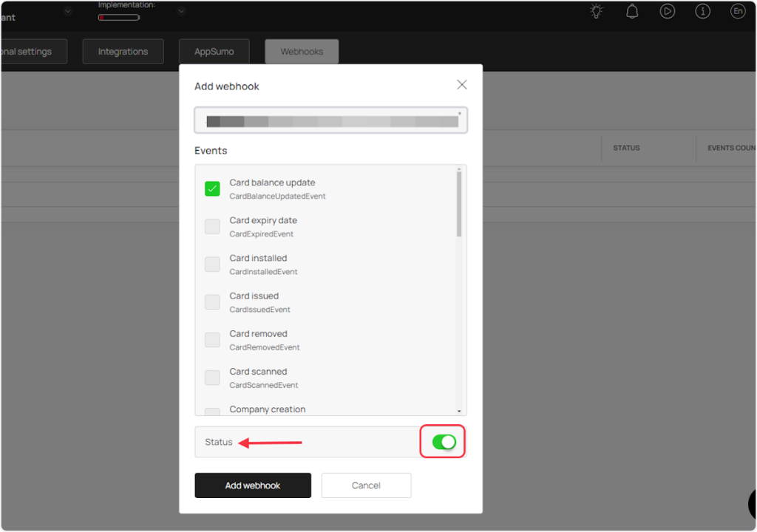
Task: Click the lightbulb tips icon
Action: click(597, 11)
